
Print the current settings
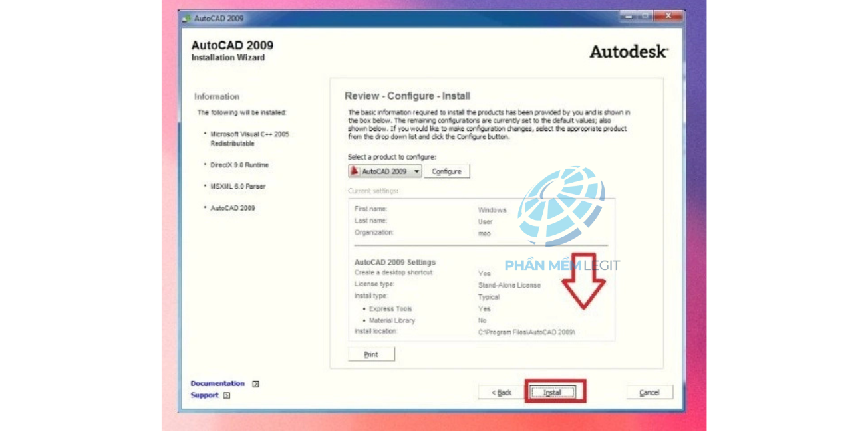(371, 354)
